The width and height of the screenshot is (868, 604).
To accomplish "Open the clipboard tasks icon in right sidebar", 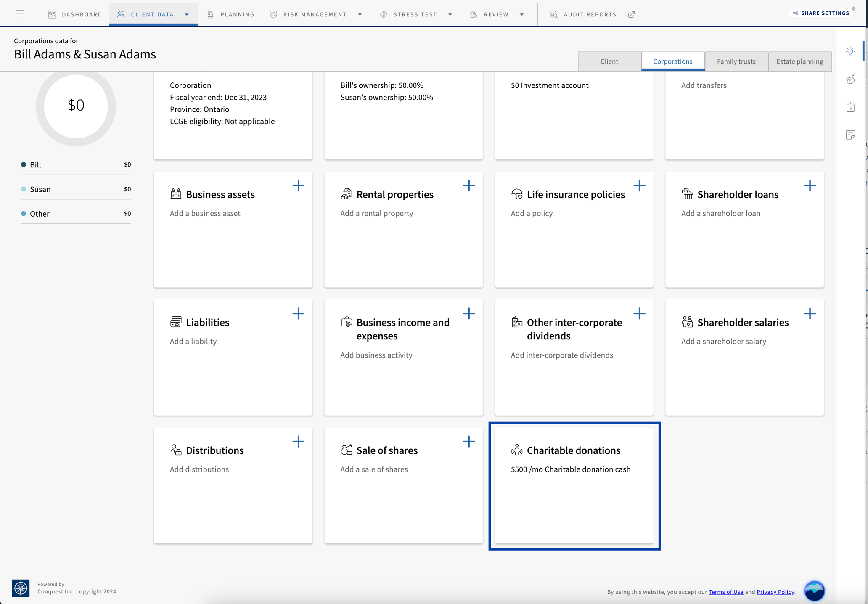I will pos(850,107).
